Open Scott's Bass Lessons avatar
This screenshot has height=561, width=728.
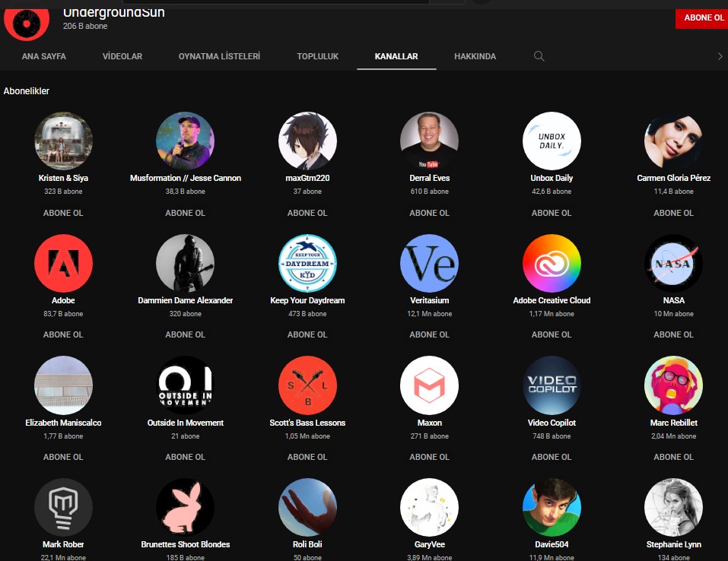pyautogui.click(x=307, y=385)
